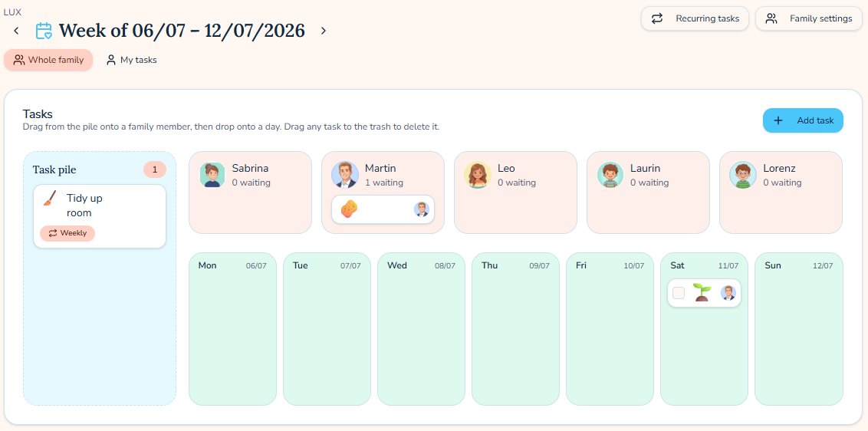The width and height of the screenshot is (868, 431).
Task: Select the Mon 06/07 day column
Action: [232, 329]
